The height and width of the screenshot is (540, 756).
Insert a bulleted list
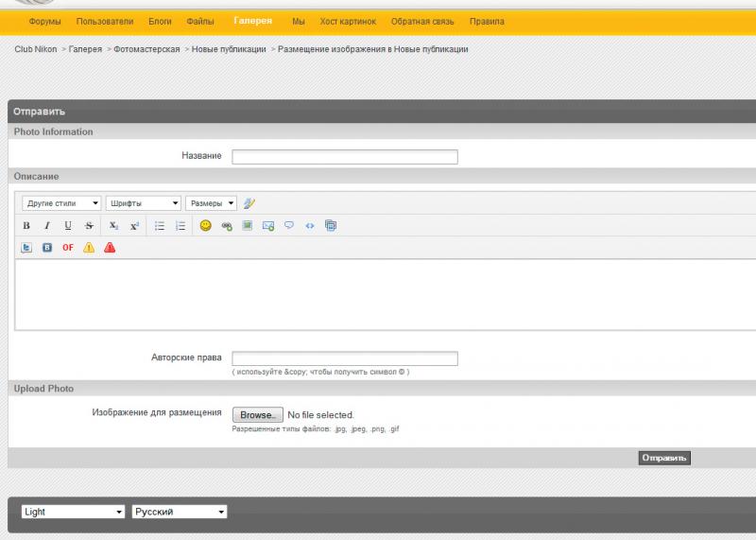tap(159, 225)
